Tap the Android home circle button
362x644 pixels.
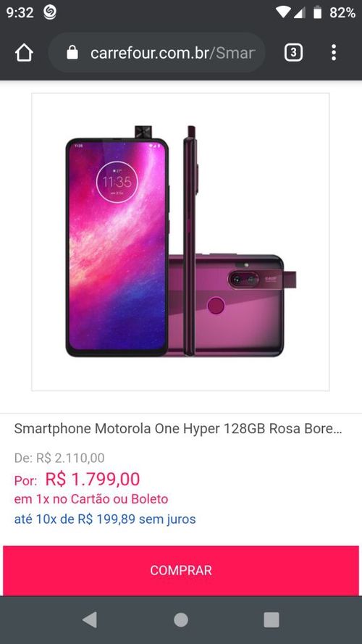181,620
